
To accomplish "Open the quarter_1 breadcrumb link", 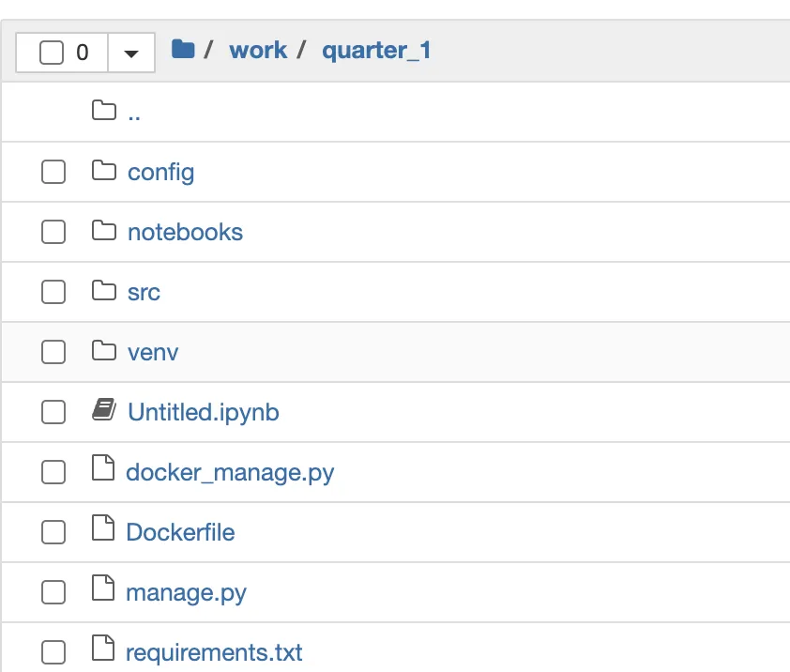I will click(x=376, y=50).
